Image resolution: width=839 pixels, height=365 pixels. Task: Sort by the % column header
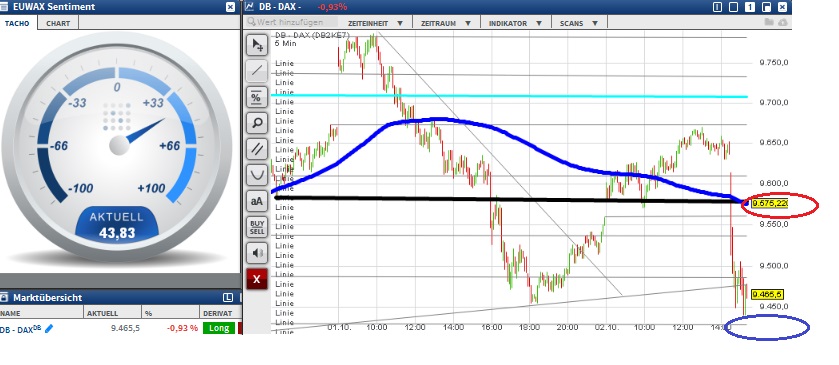171,313
